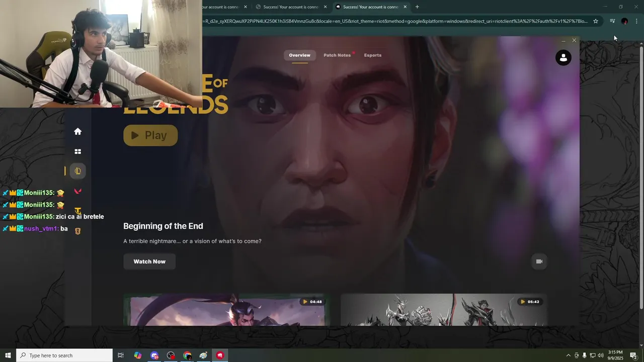Image resolution: width=644 pixels, height=362 pixels.
Task: Open the Riot account profile icon
Action: click(x=563, y=57)
